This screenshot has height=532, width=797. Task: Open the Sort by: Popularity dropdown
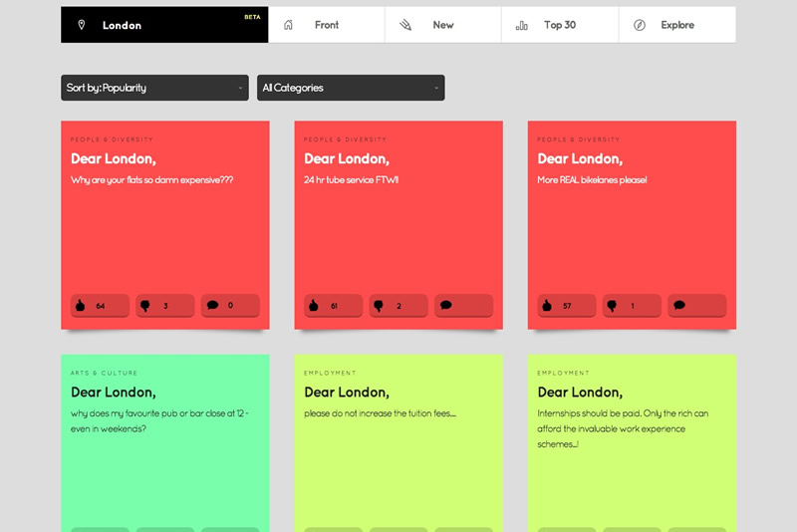point(155,88)
